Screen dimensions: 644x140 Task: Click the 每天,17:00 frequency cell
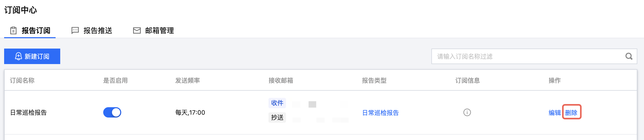coord(190,113)
